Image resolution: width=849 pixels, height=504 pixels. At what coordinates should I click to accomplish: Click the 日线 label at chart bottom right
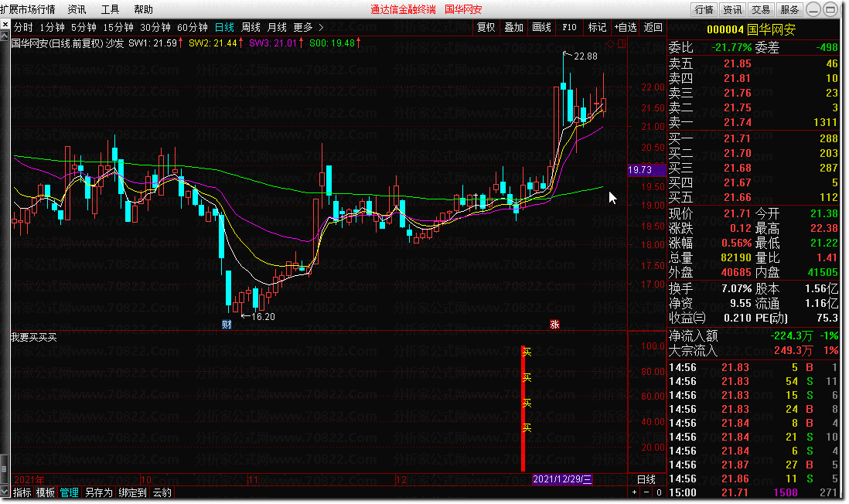646,479
